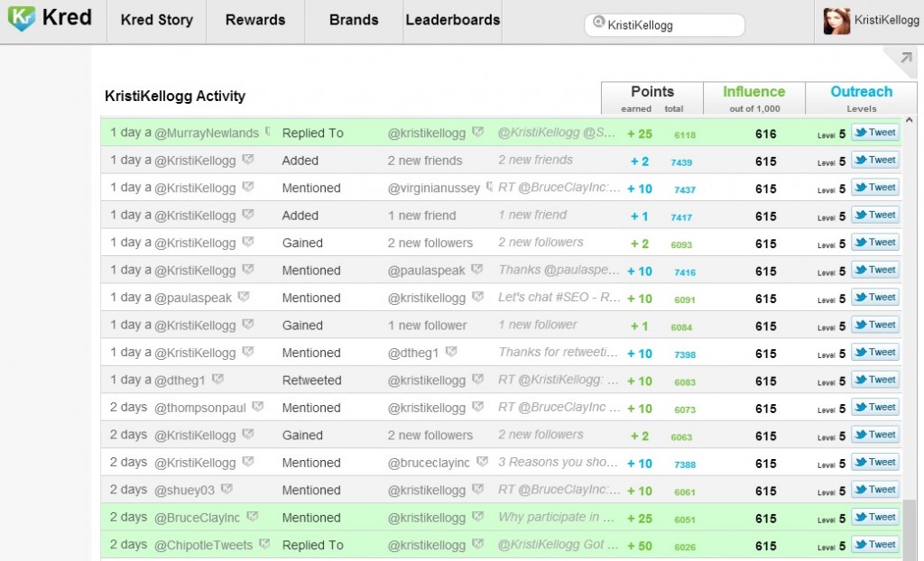Screen dimensions: 924x561
Task: Select the Points column tab
Action: click(651, 98)
